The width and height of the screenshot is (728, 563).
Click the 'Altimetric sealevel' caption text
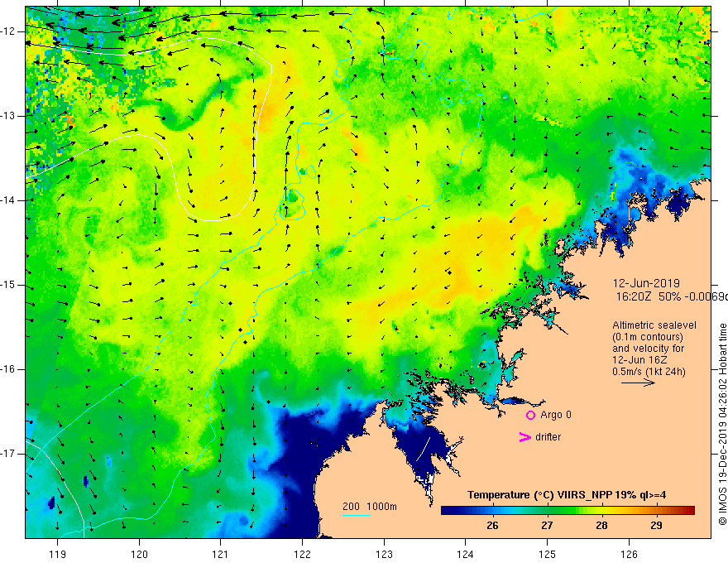tap(654, 325)
